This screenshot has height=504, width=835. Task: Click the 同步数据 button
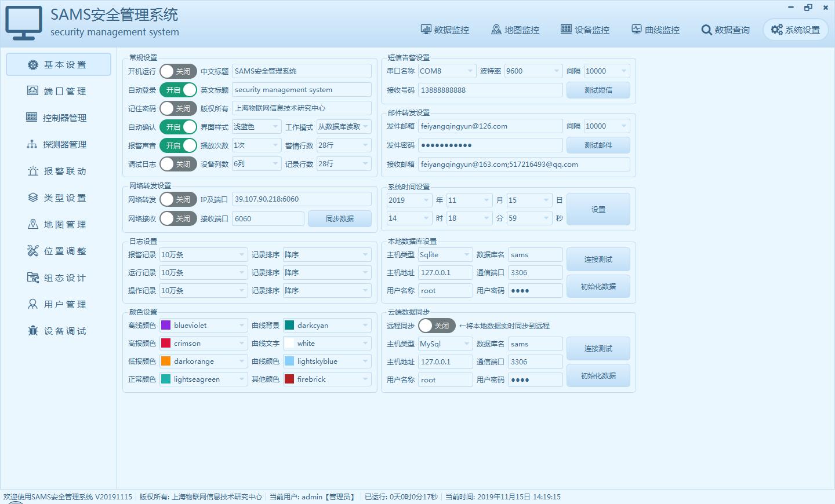[340, 218]
